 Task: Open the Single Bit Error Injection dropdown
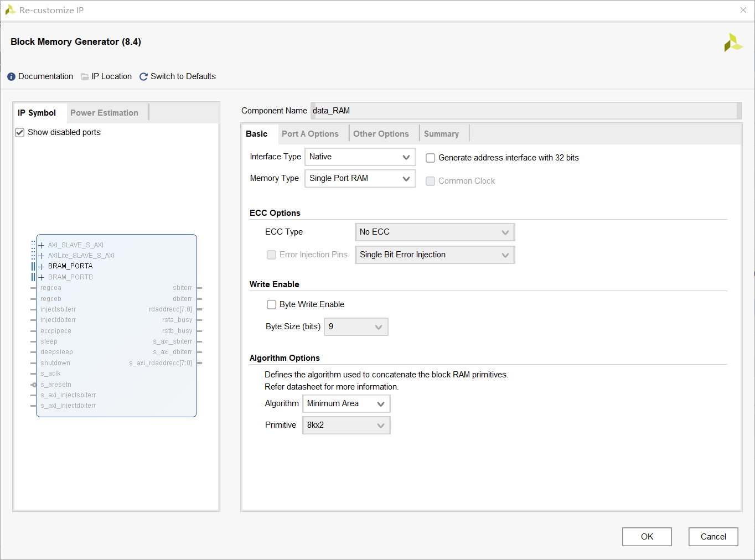coord(435,255)
